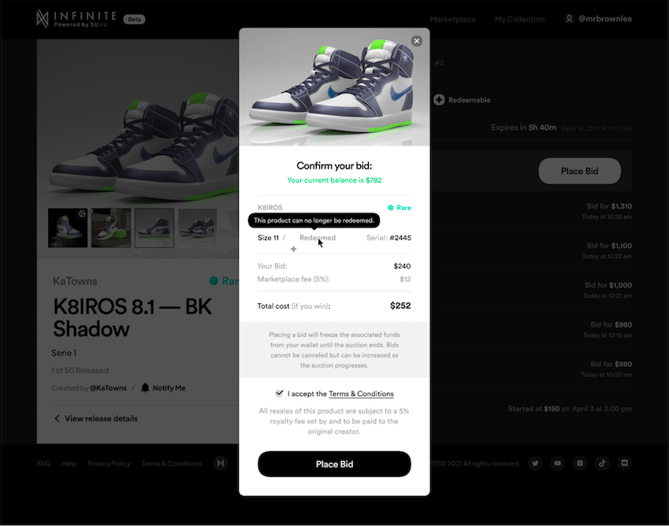Viewport: 669px width, 526px height.
Task: Click the @KaTowns creator link
Action: tap(108, 388)
